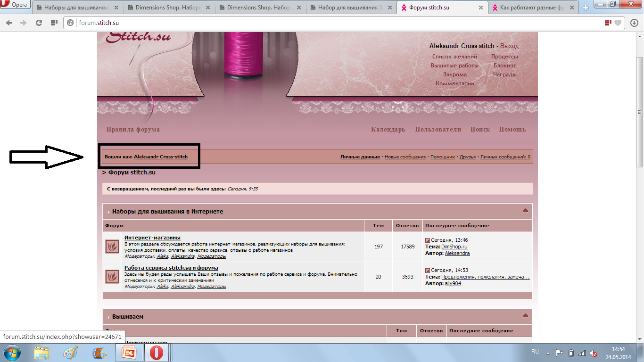Open a new tab with plus button
The height and width of the screenshot is (362, 644).
tap(586, 8)
